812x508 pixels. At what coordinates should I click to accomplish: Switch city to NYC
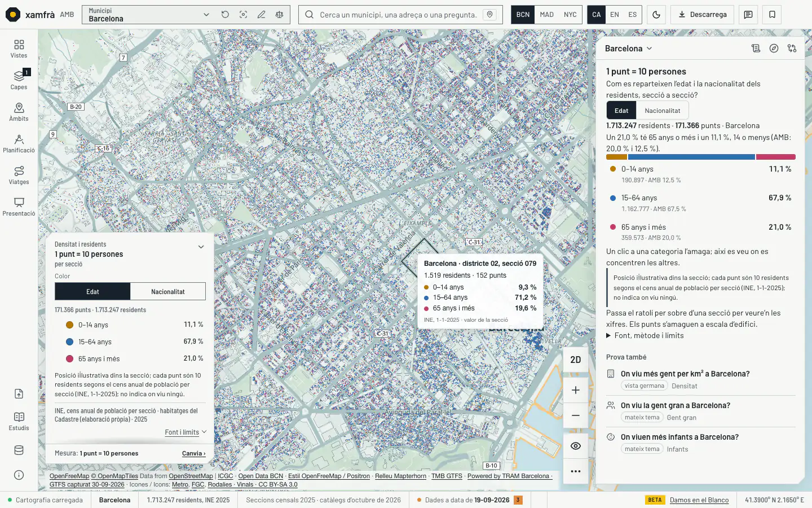570,15
